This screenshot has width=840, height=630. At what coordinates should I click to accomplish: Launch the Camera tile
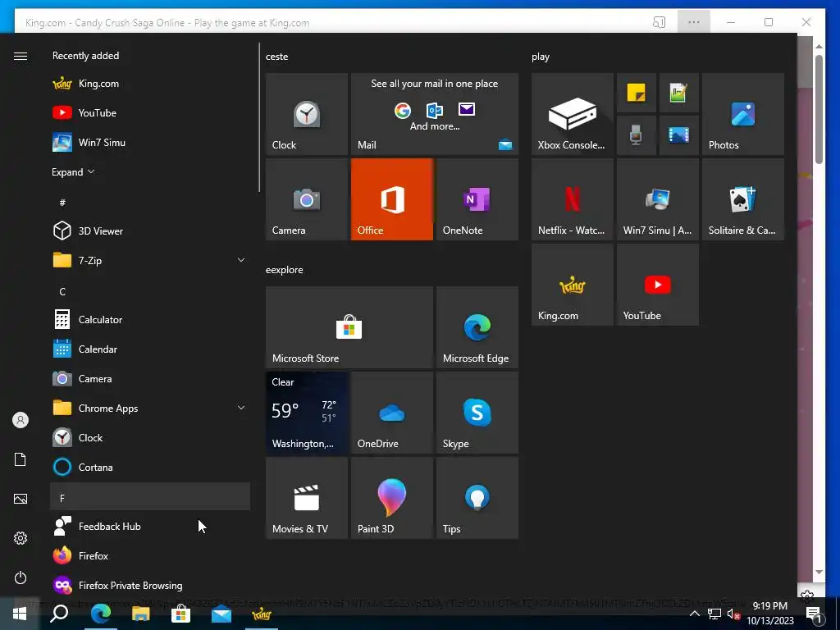[x=307, y=199]
